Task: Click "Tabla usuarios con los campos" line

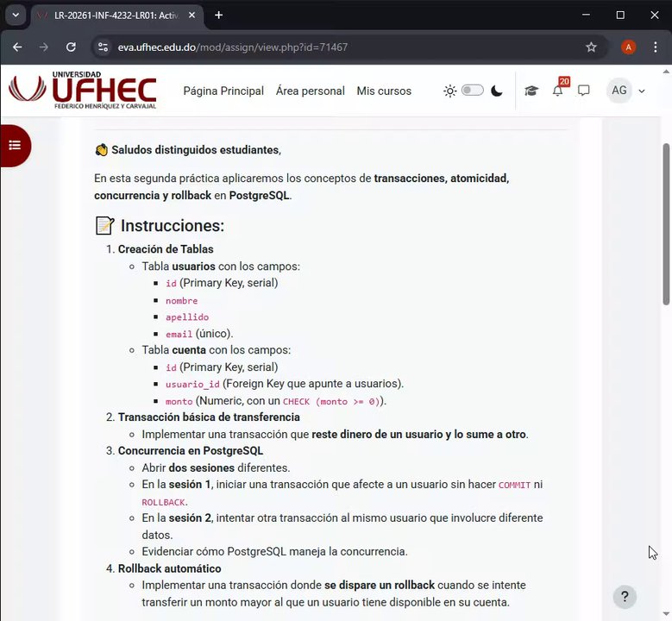Action: point(221,267)
